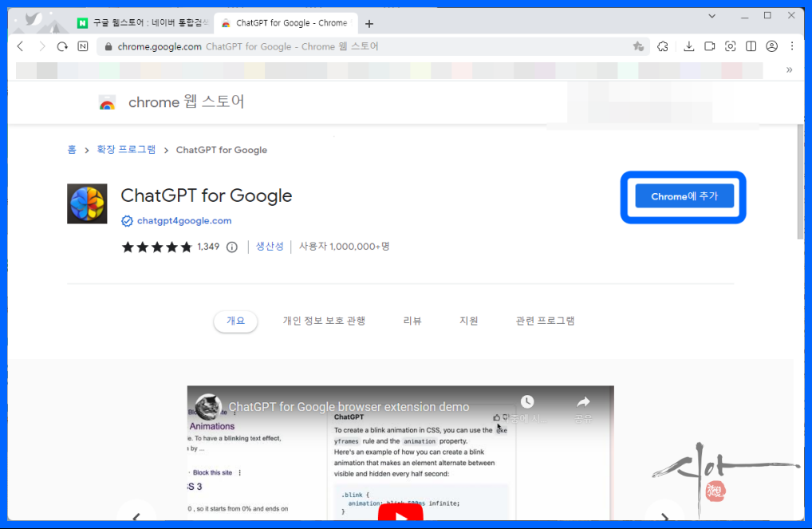The image size is (812, 529).
Task: Click the verified publisher badge icon
Action: [127, 221]
